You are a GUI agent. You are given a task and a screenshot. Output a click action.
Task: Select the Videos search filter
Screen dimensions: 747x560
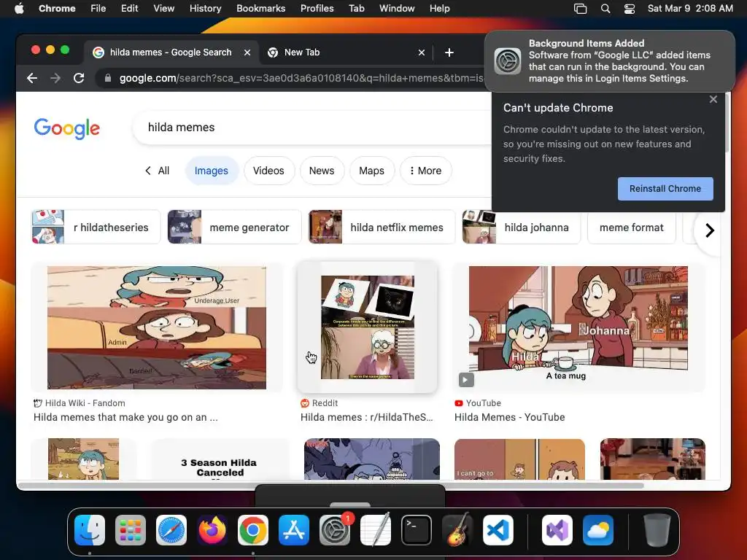[268, 171]
